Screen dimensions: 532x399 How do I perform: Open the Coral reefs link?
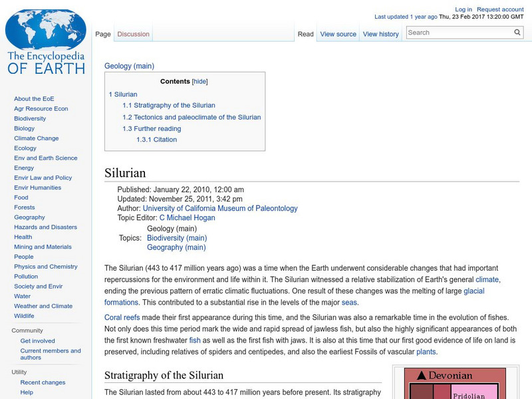(122, 318)
